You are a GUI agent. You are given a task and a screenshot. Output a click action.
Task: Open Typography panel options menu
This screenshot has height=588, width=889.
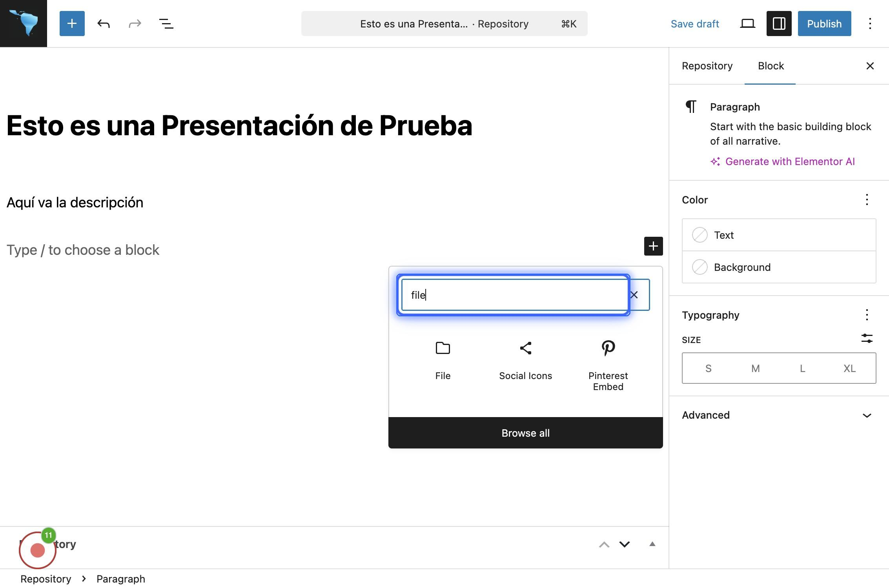tap(867, 315)
